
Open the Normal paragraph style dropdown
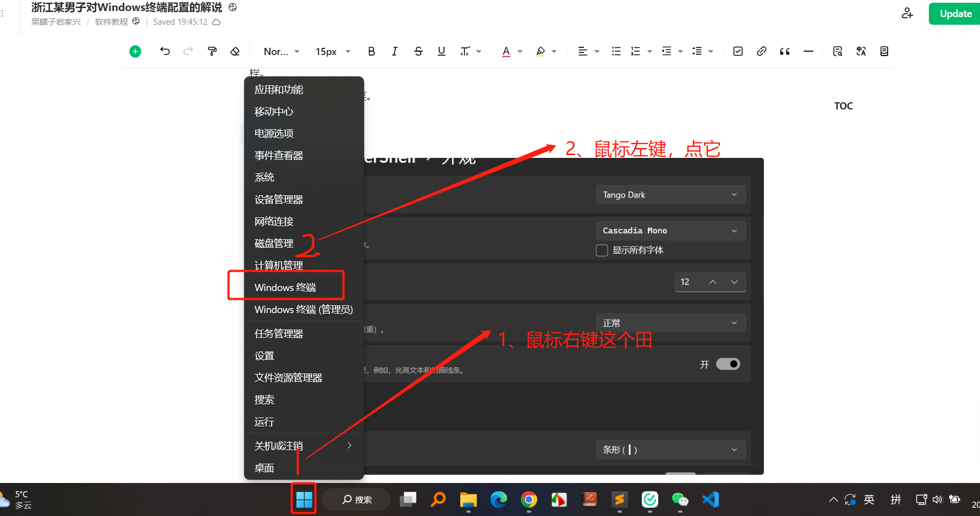[x=282, y=51]
